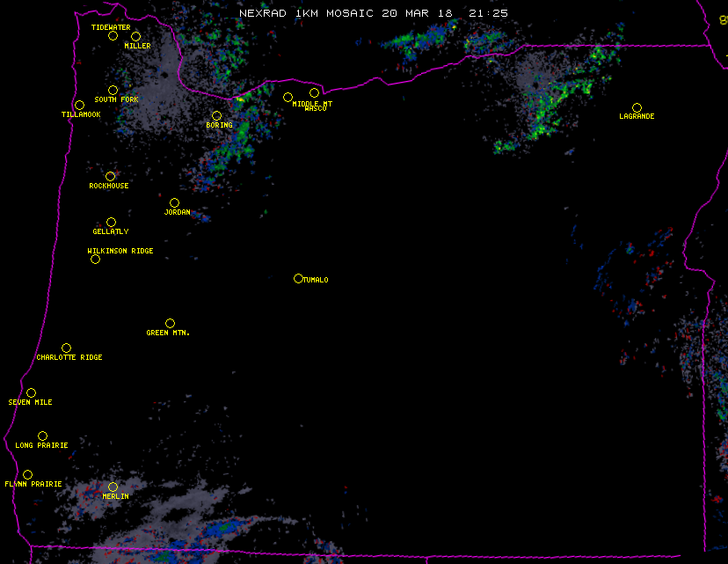Viewport: 728px width, 564px height.
Task: Select the Seven Mile station circle
Action: [31, 393]
